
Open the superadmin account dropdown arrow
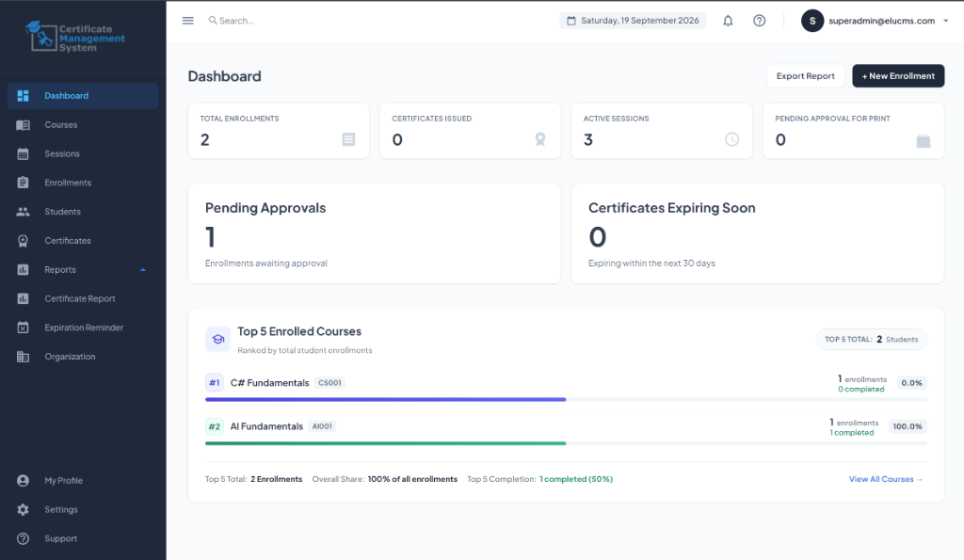(x=945, y=21)
